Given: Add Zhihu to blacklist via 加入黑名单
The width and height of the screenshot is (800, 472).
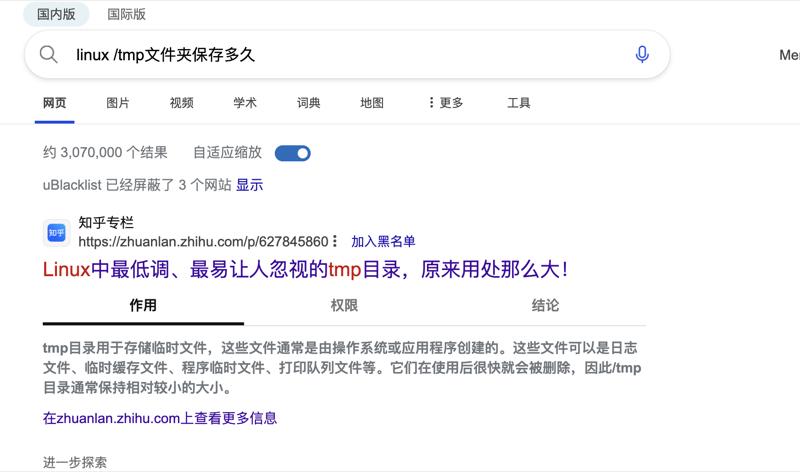Looking at the screenshot, I should tap(383, 242).
